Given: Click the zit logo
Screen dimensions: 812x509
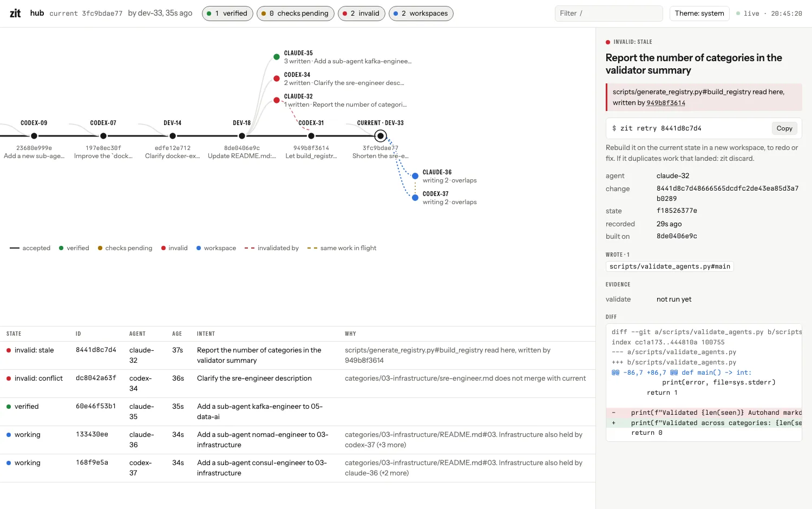Looking at the screenshot, I should (x=15, y=13).
